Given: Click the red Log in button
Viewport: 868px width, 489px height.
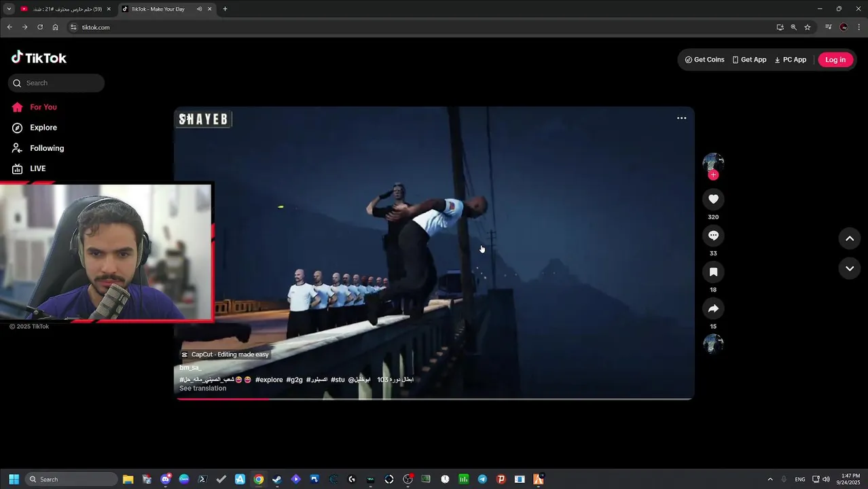Looking at the screenshot, I should pyautogui.click(x=835, y=60).
